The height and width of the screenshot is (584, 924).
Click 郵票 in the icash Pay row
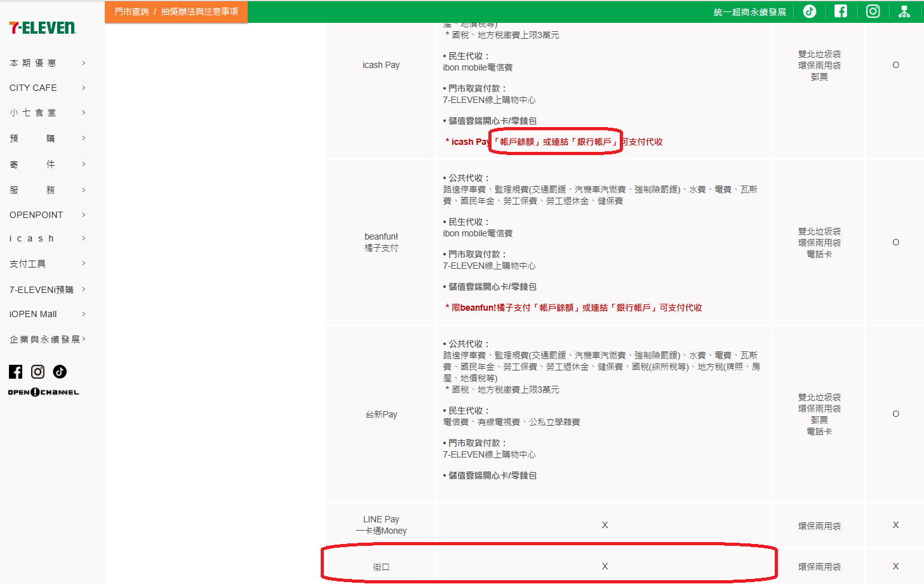point(819,77)
